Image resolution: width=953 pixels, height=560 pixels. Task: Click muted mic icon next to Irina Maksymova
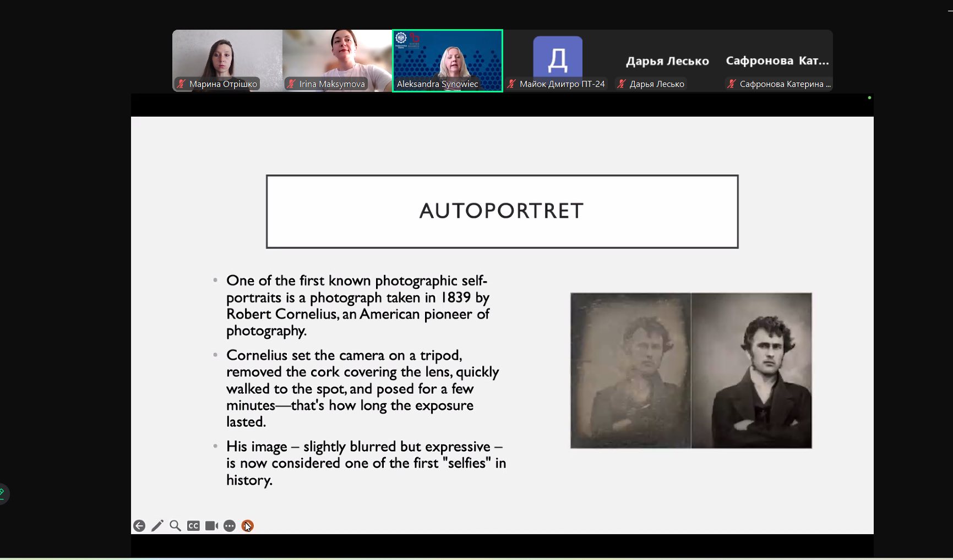tap(291, 84)
